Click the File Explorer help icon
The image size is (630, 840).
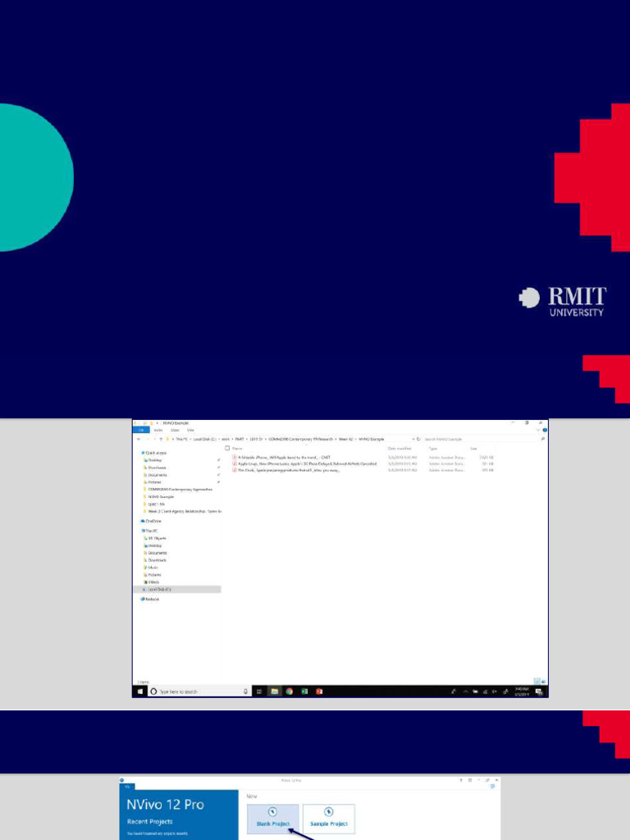click(x=545, y=430)
